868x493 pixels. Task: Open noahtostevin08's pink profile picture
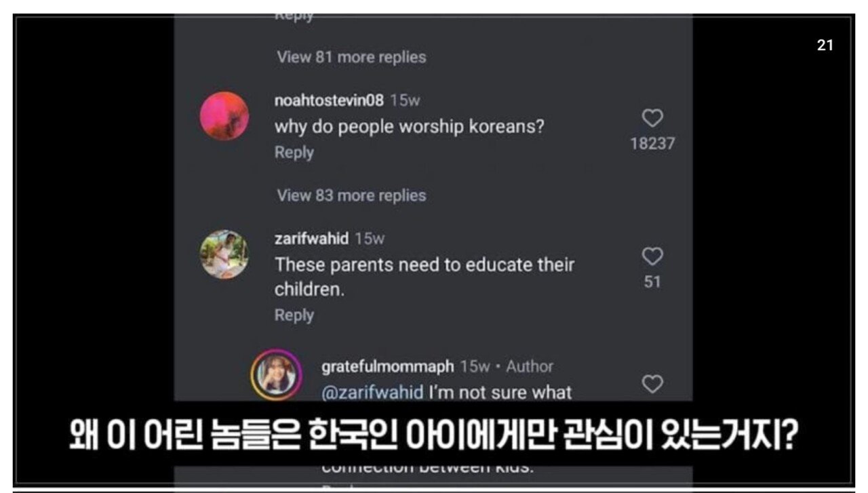pos(224,116)
